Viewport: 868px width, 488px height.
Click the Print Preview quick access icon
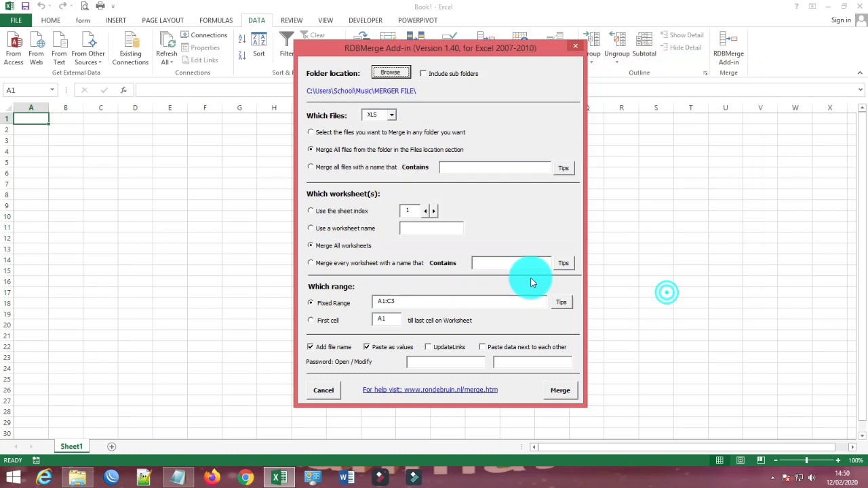tap(85, 6)
